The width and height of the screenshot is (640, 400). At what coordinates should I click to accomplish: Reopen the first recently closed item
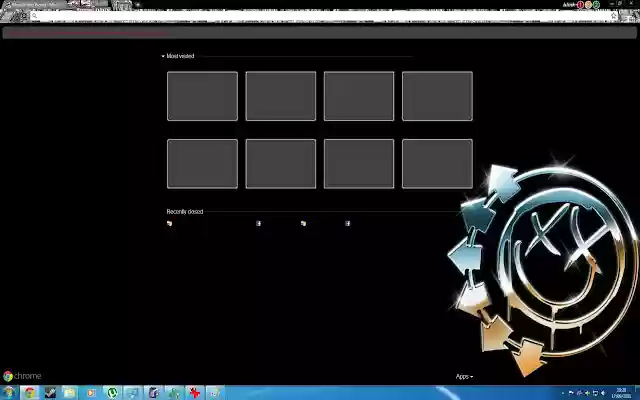click(x=169, y=224)
